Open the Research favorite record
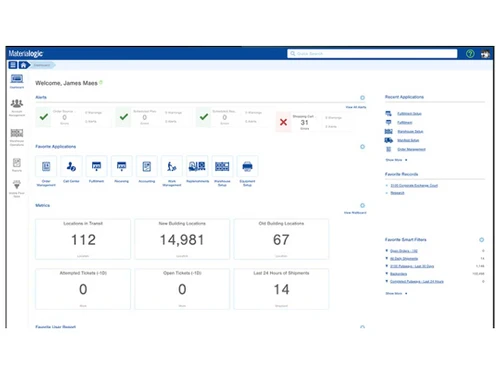 [x=397, y=193]
